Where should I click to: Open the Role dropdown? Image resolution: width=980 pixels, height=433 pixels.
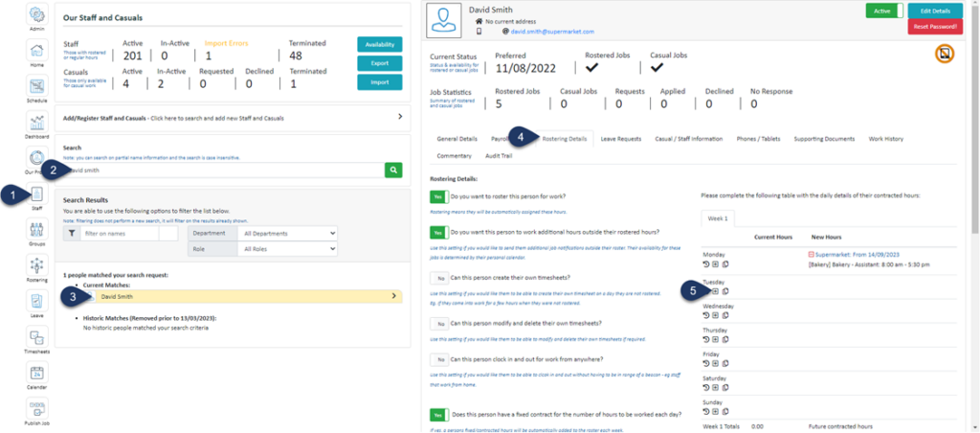coord(287,249)
